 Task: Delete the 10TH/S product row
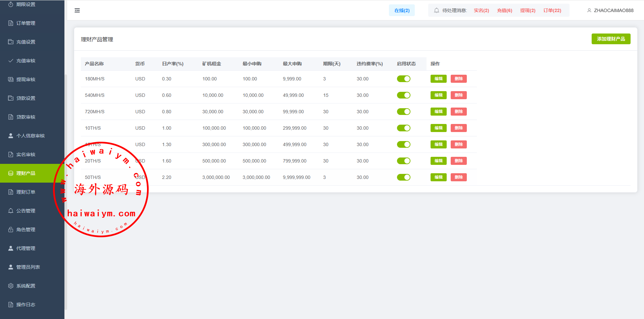458,128
